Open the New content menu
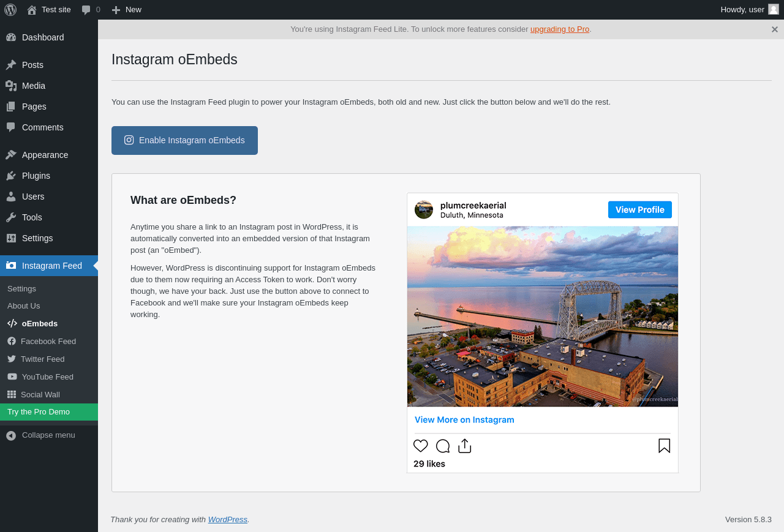This screenshot has width=784, height=532. 126,10
